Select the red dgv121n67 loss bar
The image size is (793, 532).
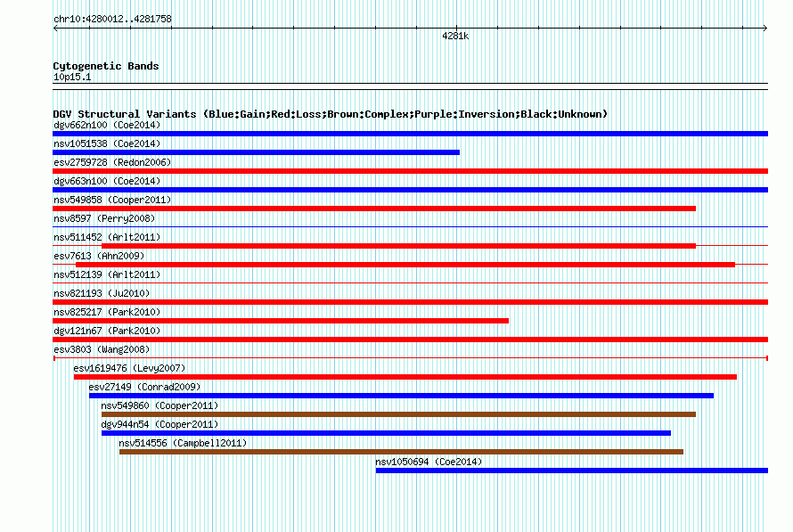410,340
